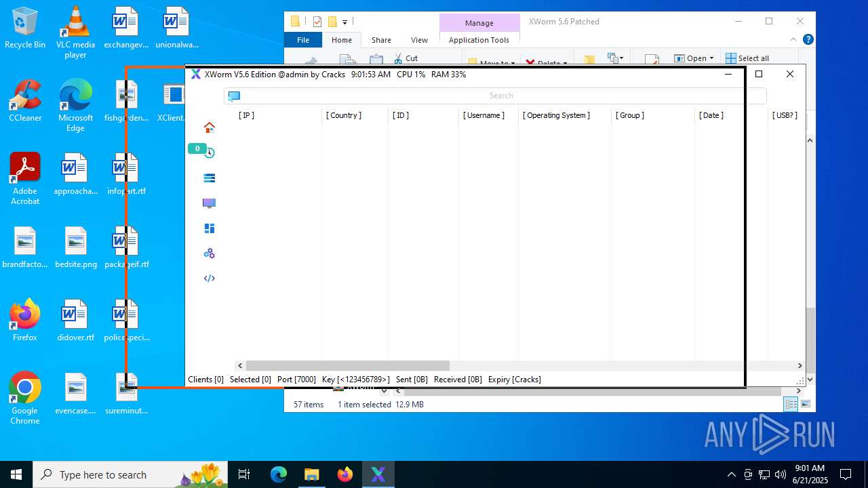Click the Key [<123456789>] status entry
868x488 pixels.
pyautogui.click(x=355, y=380)
